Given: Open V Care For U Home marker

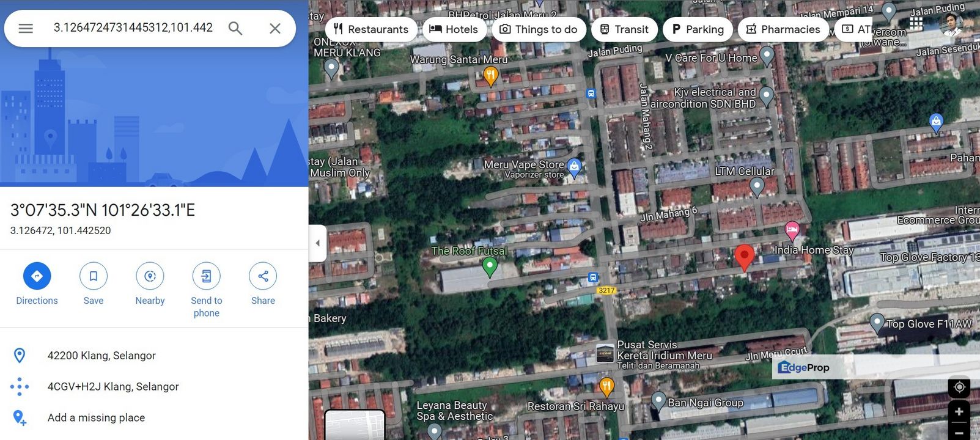Looking at the screenshot, I should (x=767, y=57).
